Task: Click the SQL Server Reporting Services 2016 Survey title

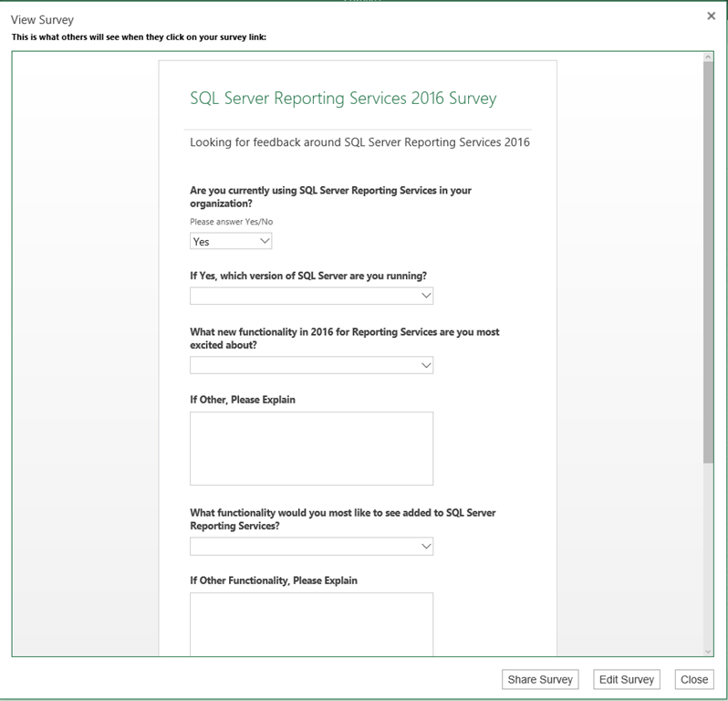Action: tap(343, 99)
